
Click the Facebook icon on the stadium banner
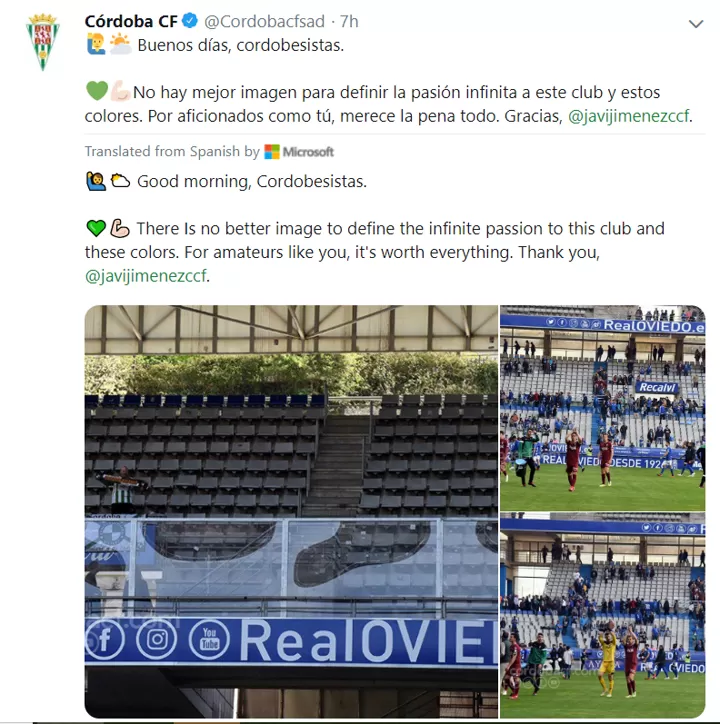click(103, 639)
